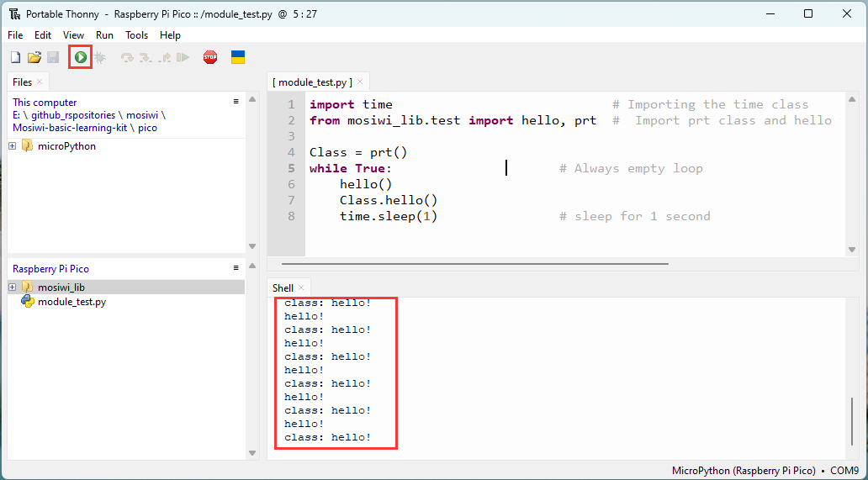Click the Step over toolbar icon

click(127, 57)
